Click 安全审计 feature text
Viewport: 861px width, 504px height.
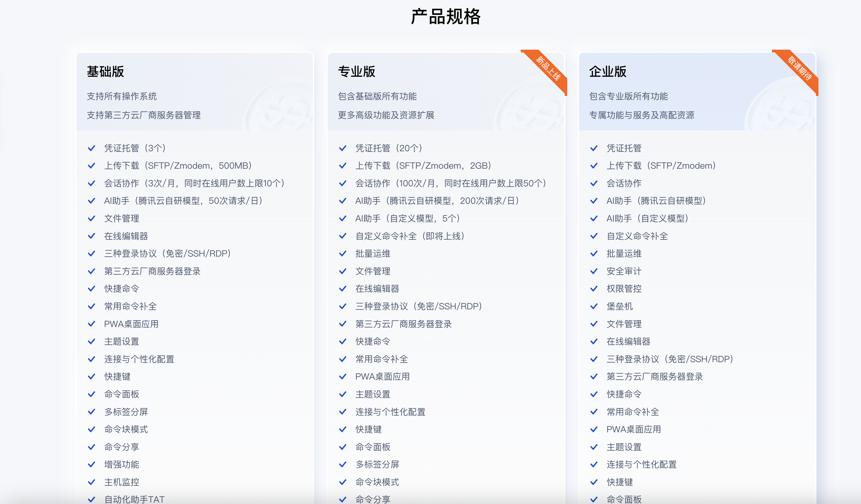(624, 271)
